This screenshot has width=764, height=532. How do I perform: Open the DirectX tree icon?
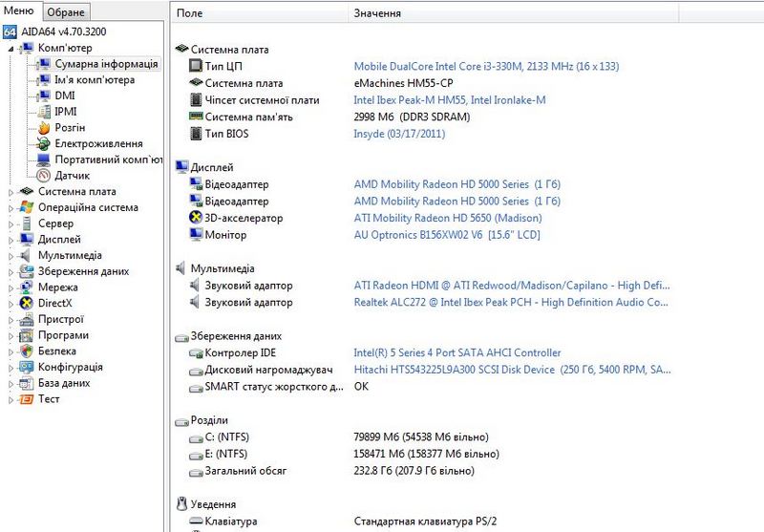point(27,304)
